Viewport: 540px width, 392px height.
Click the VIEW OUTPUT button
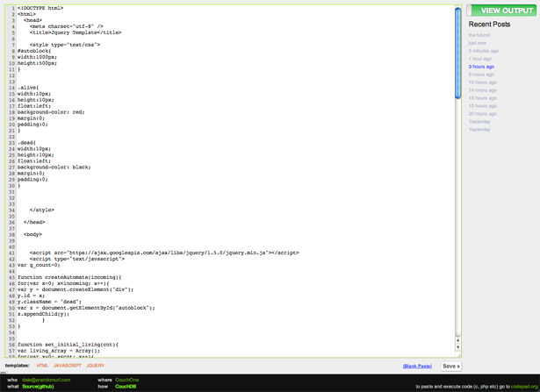[501, 11]
